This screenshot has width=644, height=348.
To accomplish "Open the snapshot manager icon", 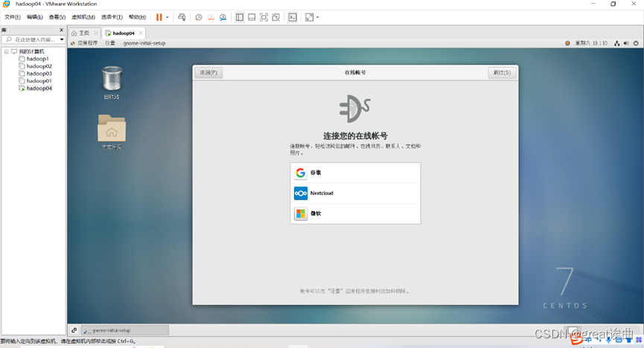I will coord(223,17).
